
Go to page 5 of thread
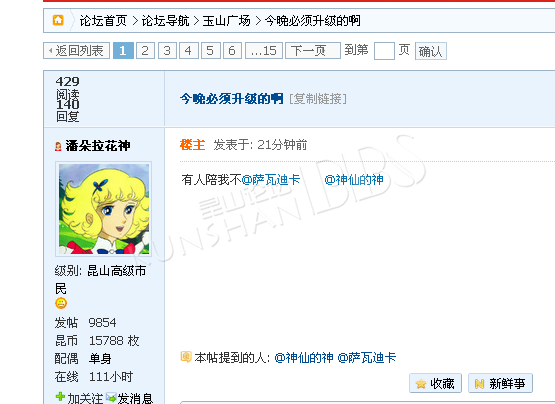pyautogui.click(x=210, y=51)
